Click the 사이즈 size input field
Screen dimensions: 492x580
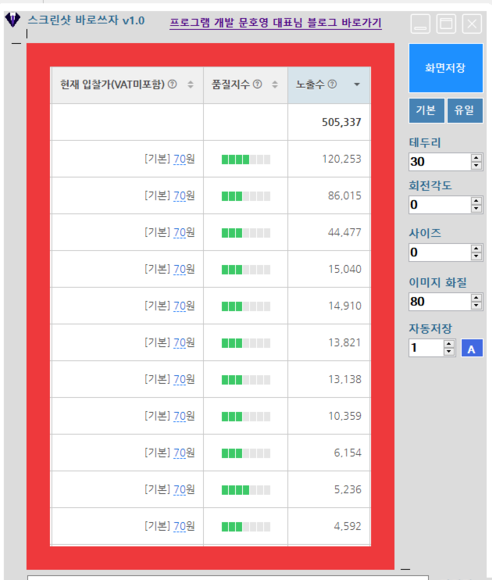pyautogui.click(x=439, y=252)
